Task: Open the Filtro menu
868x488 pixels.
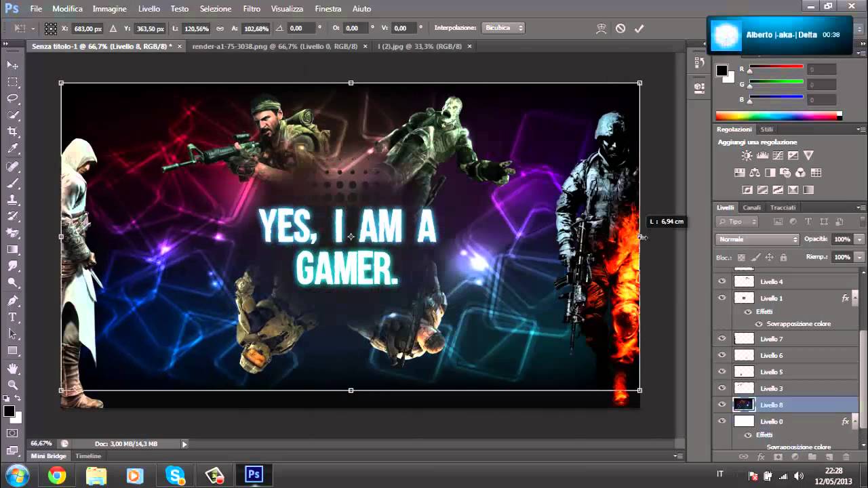Action: point(252,9)
